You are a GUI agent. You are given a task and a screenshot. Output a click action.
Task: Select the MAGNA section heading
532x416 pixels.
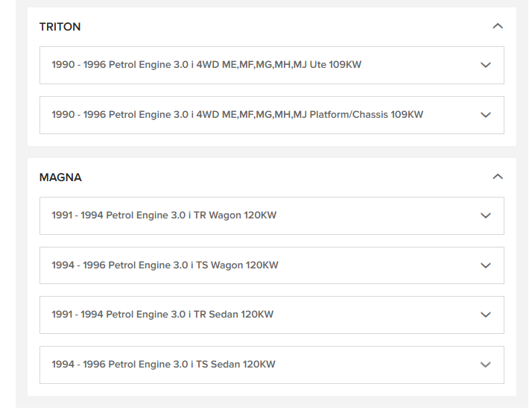coord(60,177)
